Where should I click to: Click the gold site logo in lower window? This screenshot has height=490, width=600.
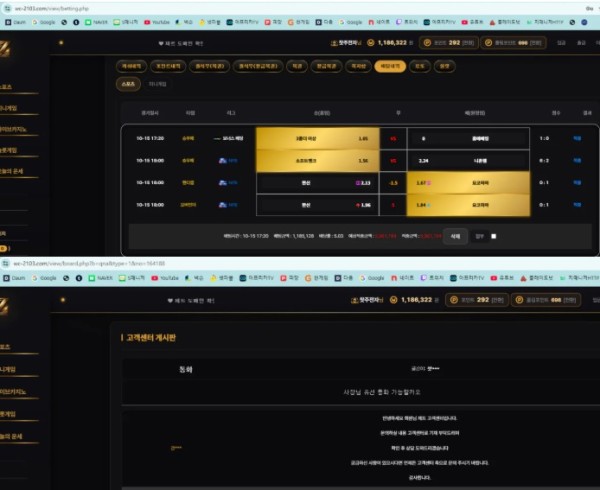[x=5, y=306]
